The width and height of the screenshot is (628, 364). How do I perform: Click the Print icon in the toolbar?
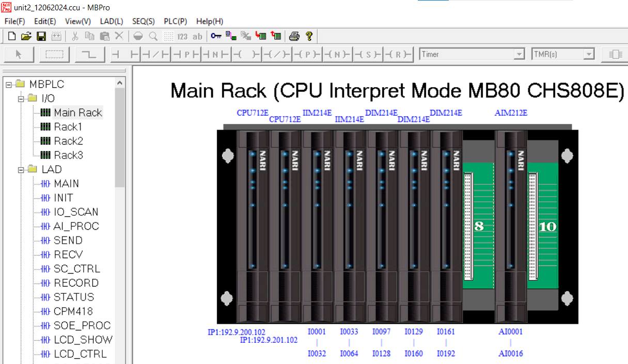(x=294, y=36)
